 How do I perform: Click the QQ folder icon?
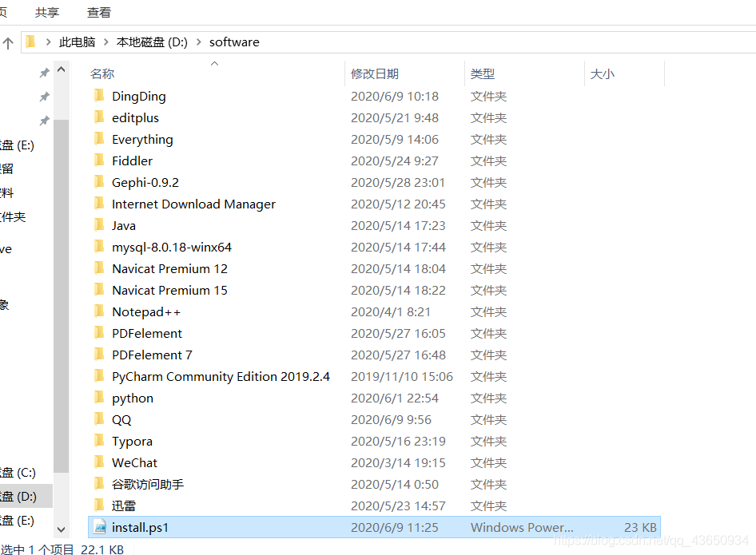[x=99, y=419]
